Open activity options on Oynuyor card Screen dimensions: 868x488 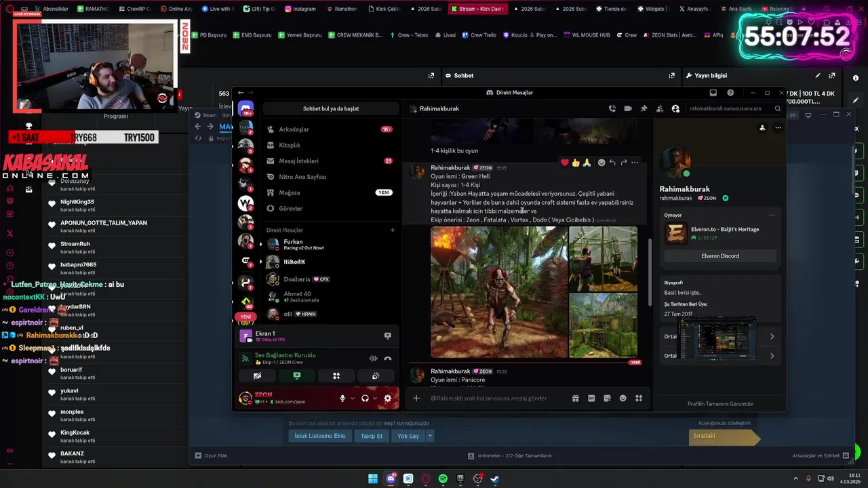[772, 216]
